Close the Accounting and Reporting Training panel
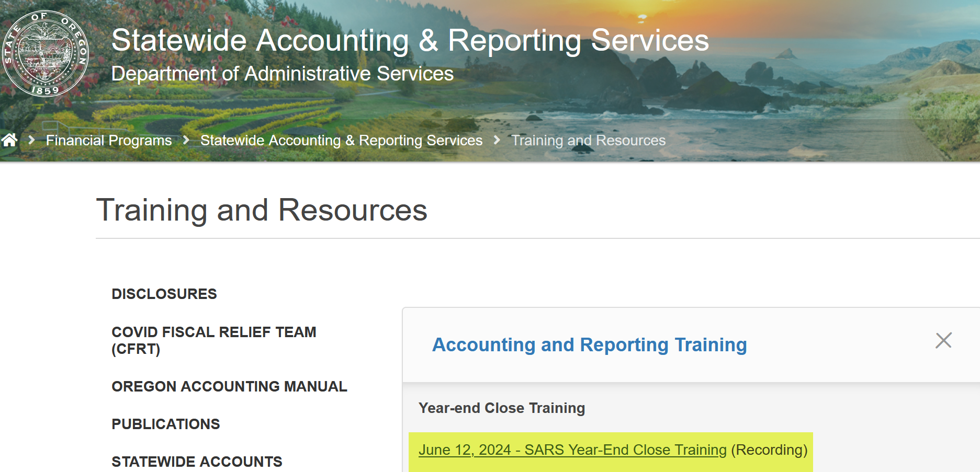 [x=943, y=340]
